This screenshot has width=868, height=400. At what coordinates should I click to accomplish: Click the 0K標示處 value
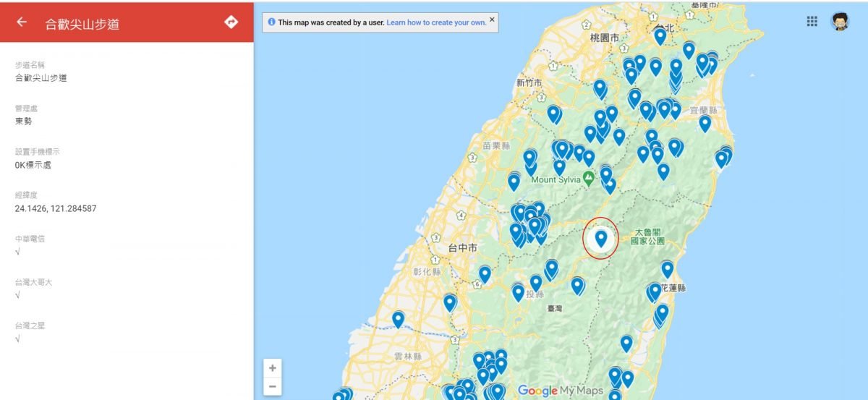coord(33,165)
